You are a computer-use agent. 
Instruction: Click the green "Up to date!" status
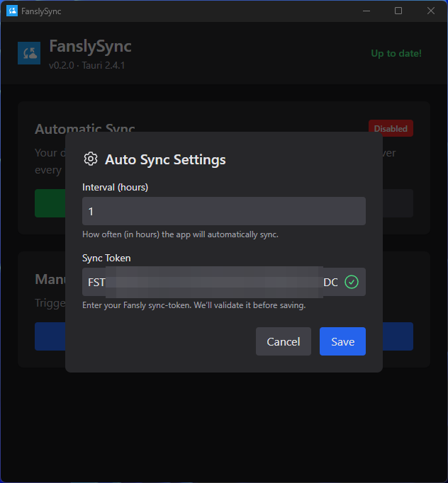pos(396,54)
